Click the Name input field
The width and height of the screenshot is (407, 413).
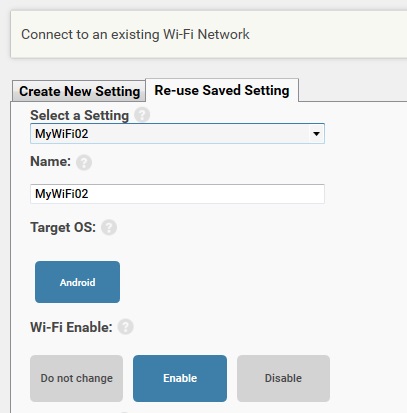(x=177, y=194)
